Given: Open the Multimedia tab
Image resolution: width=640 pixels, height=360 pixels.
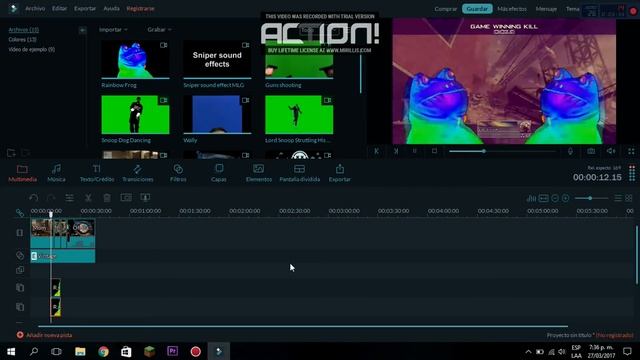Looking at the screenshot, I should [22, 173].
